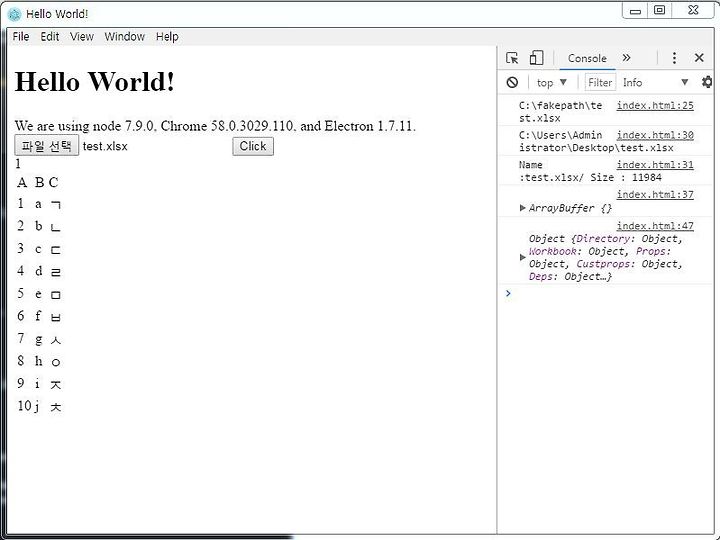Open the index.html:31 source link

[x=655, y=165]
